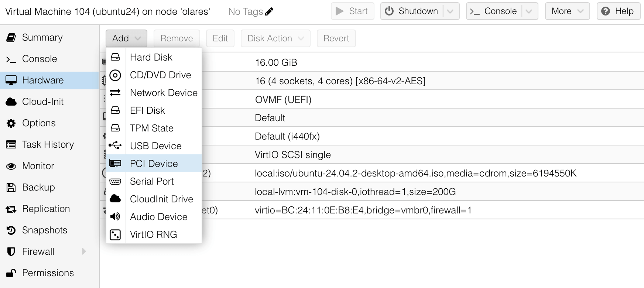Click the VirtIO RNG dice icon
644x288 pixels.
coord(115,235)
